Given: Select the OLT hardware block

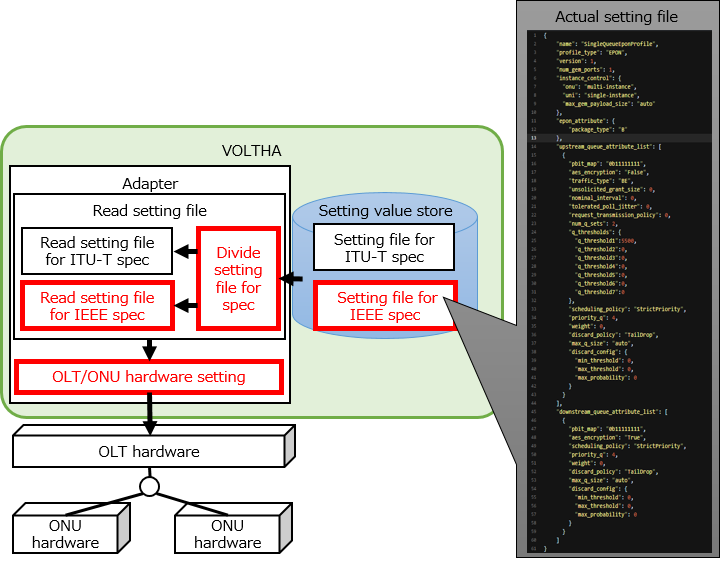Looking at the screenshot, I should tap(149, 451).
